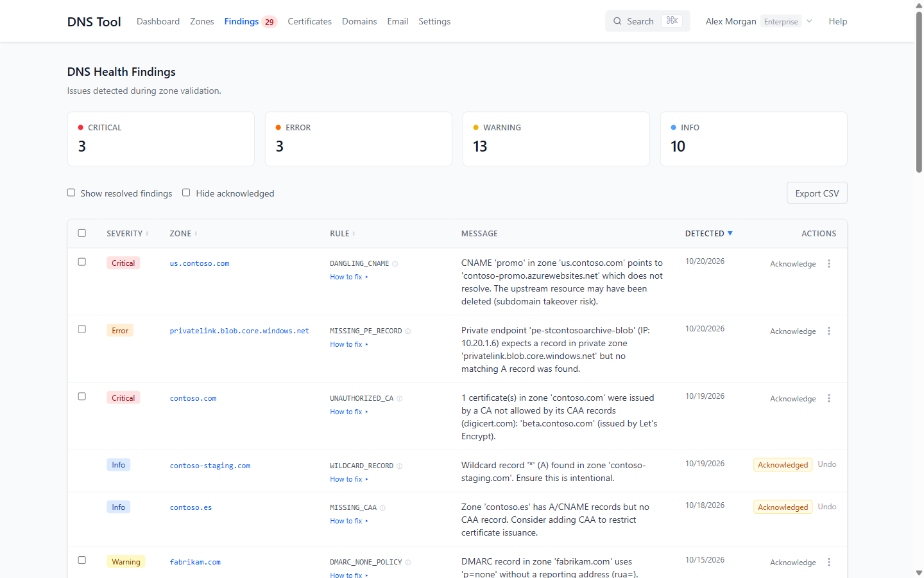Focus the Search field
The height and width of the screenshot is (578, 924).
pyautogui.click(x=647, y=21)
